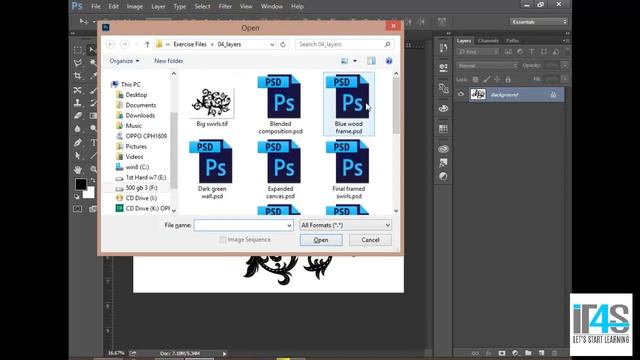Open the Color panel icon
The width and height of the screenshot is (640, 360).
[x=443, y=109]
